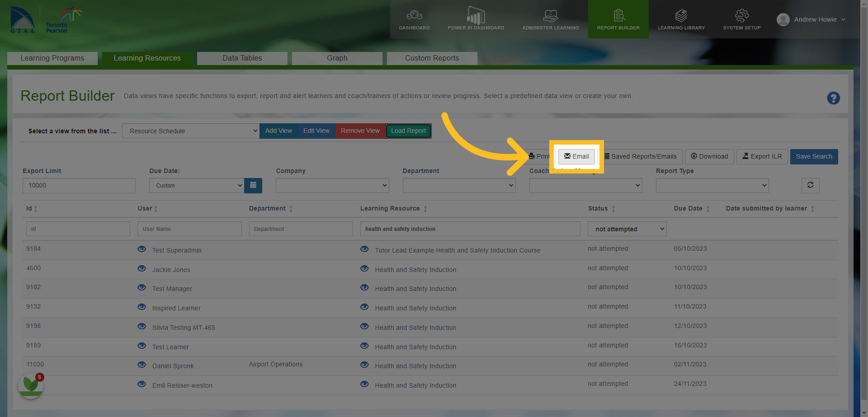The height and width of the screenshot is (417, 868).
Task: View user Emil Reisser-weston eye icon
Action: [142, 384]
